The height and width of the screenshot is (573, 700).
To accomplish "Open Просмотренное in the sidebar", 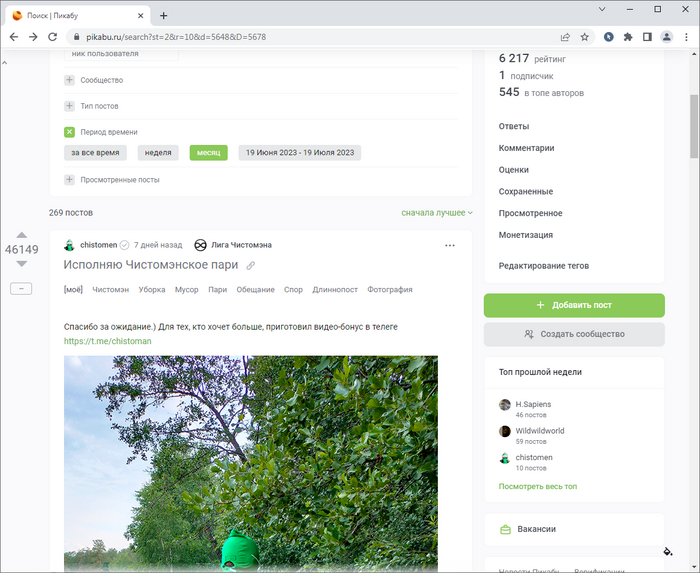I will tap(530, 213).
